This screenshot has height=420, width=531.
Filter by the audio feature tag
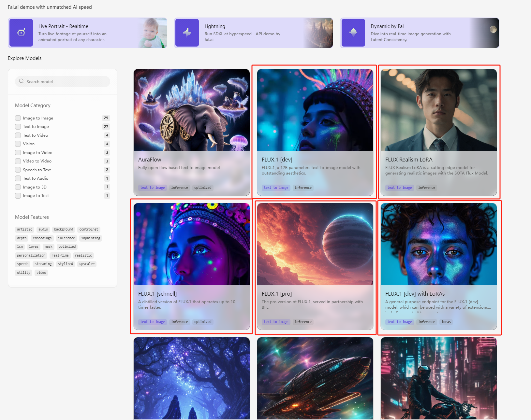click(43, 230)
